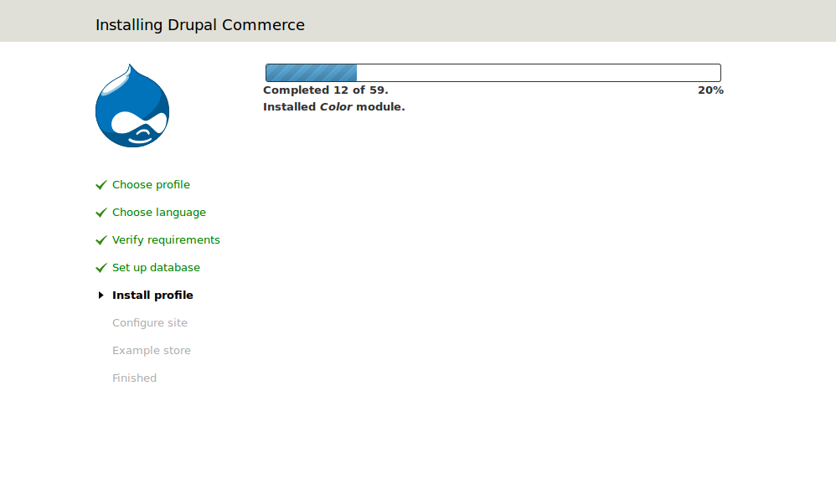Screen dimensions: 836x504
Task: Click the Example store step
Action: coord(152,351)
